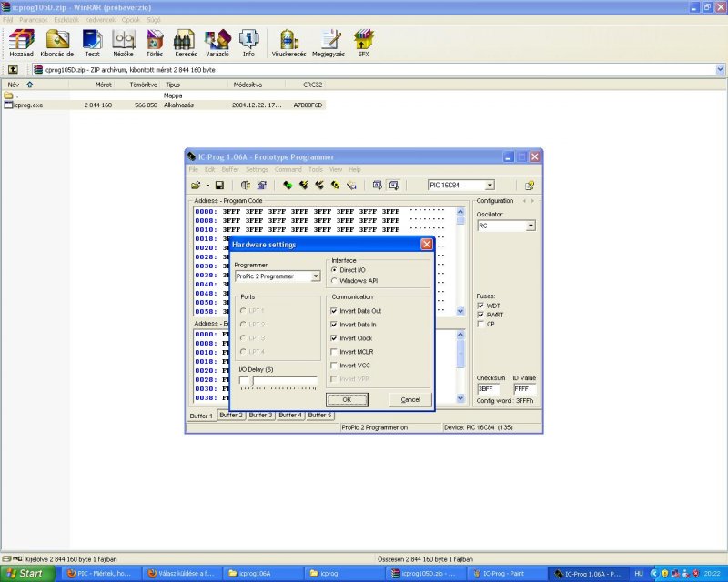Click the Open File icon in IC-Prog
Viewport: 728px width, 582px height.
[196, 186]
